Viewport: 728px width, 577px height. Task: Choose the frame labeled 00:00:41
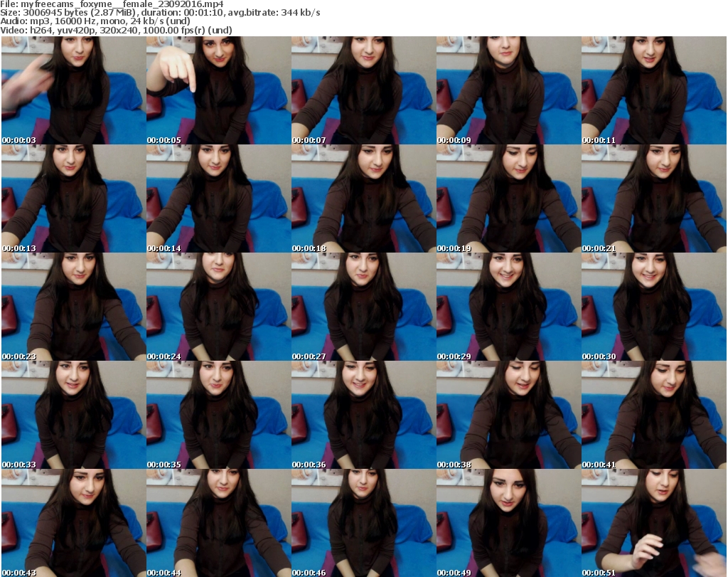654,415
